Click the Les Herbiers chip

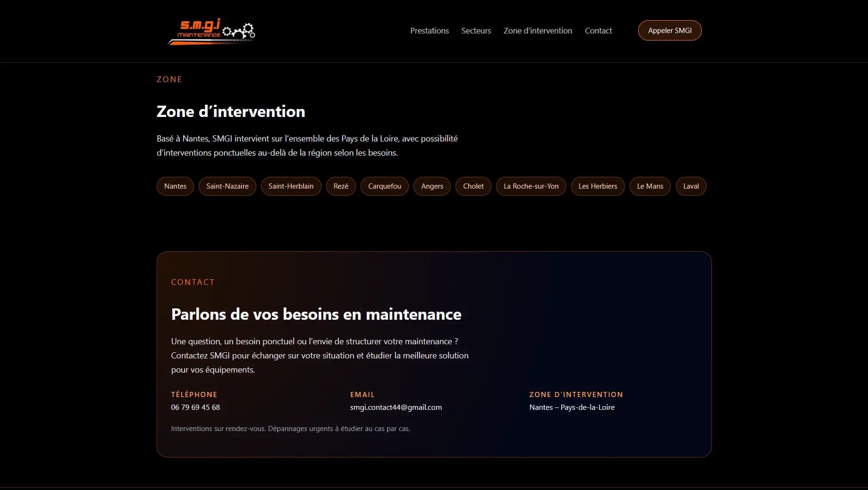click(x=598, y=186)
